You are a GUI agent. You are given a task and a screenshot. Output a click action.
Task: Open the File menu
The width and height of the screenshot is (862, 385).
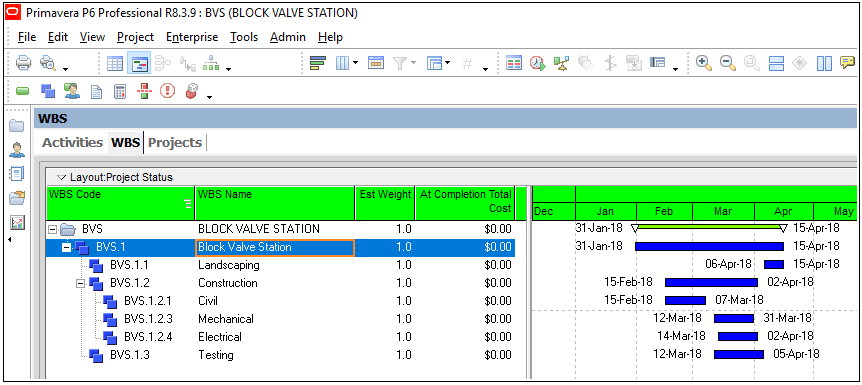(x=26, y=37)
